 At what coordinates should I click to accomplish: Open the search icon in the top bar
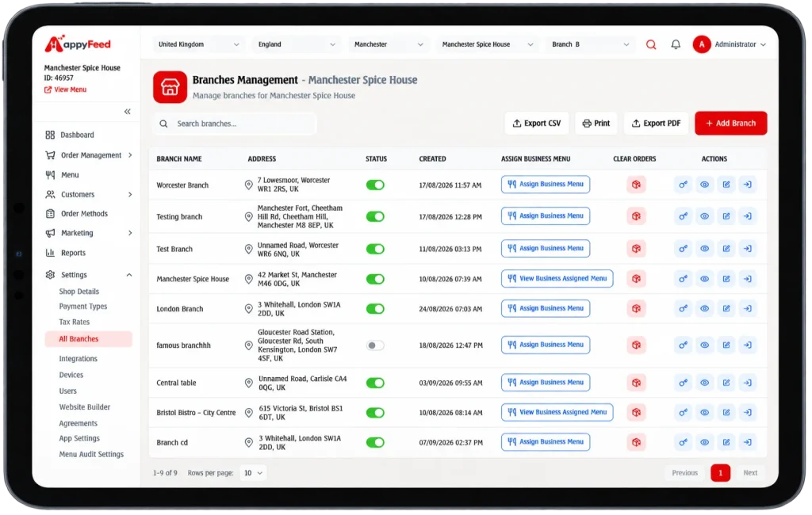click(x=651, y=44)
